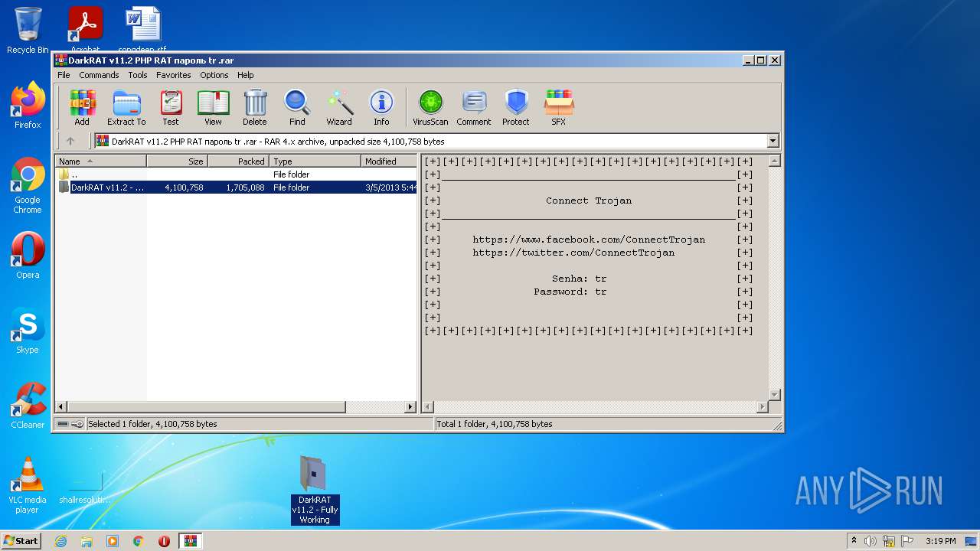The height and width of the screenshot is (551, 980).
Task: Open the Help menu
Action: (245, 75)
